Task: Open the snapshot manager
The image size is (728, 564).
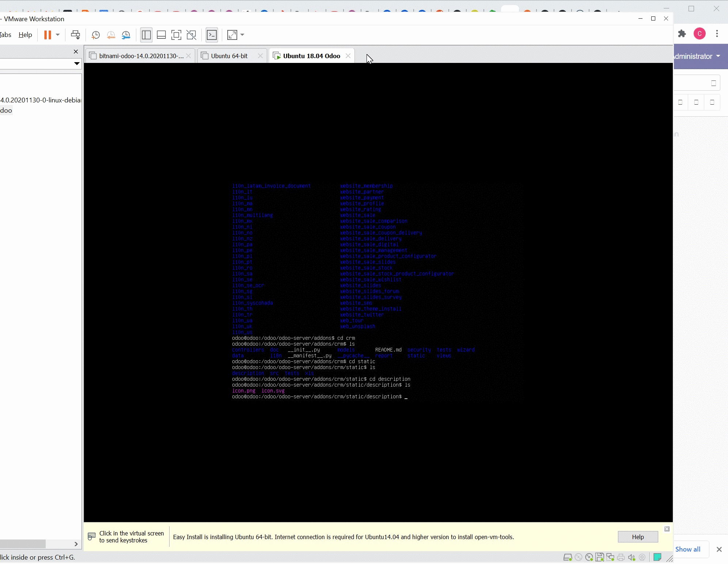Action: pos(126,35)
